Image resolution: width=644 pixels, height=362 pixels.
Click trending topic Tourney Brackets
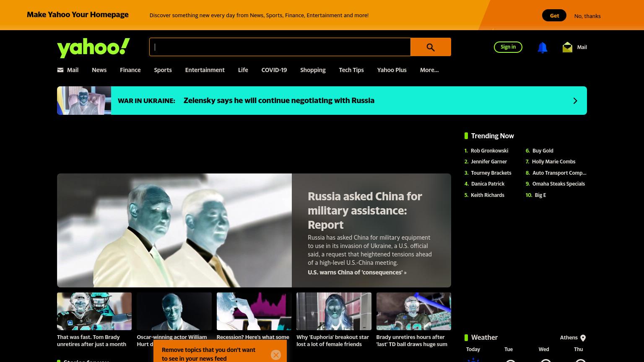click(491, 173)
